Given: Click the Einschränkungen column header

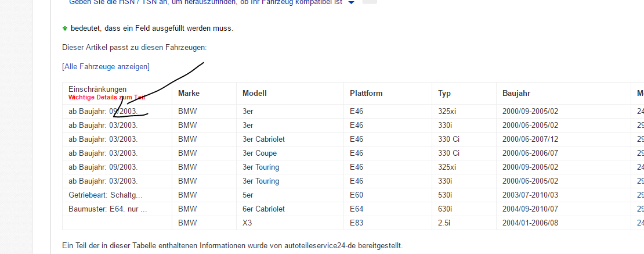Looking at the screenshot, I should 97,89.
